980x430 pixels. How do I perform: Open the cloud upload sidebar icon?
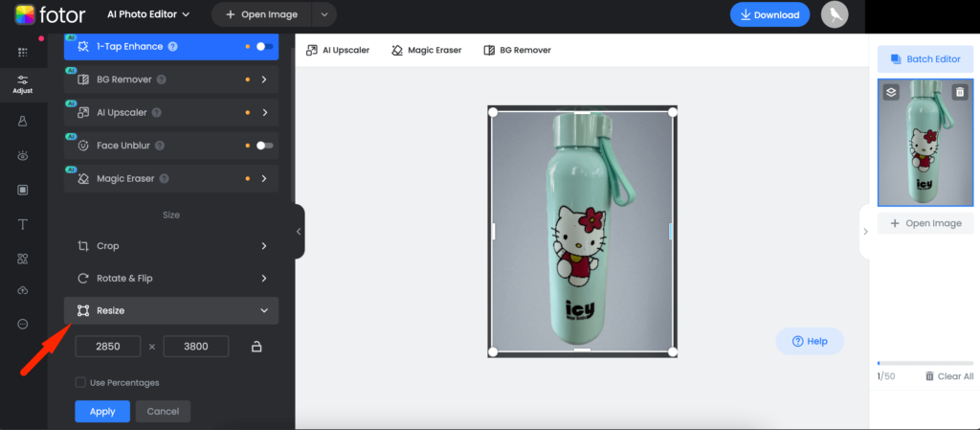coord(23,290)
